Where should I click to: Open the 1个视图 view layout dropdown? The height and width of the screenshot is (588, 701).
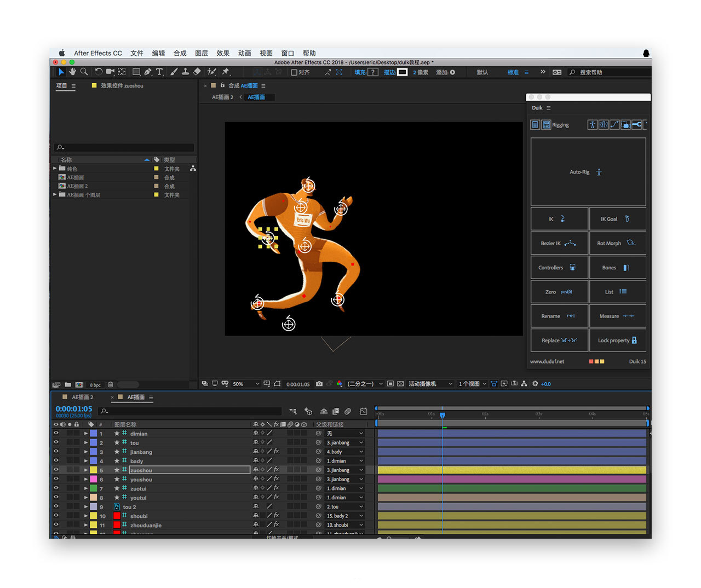coord(473,384)
